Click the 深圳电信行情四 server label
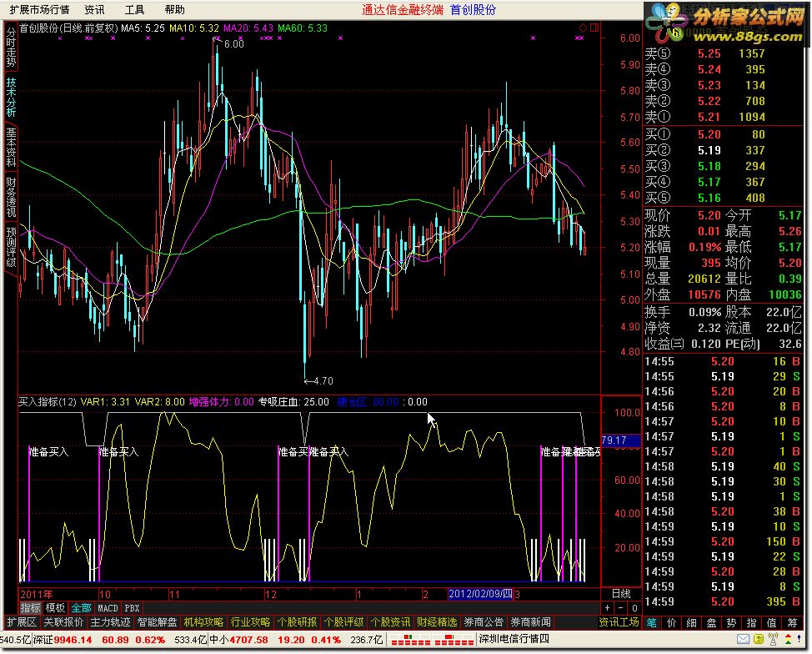This screenshot has height=654, width=812. pyautogui.click(x=514, y=639)
